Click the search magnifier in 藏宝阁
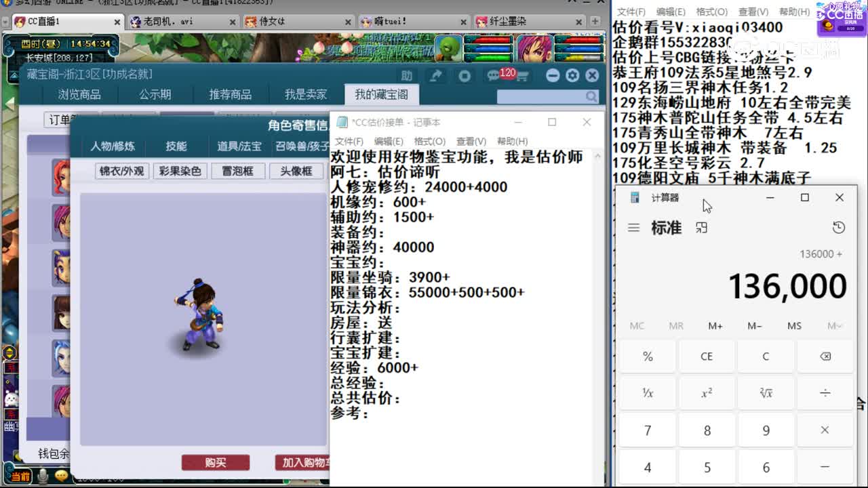The image size is (868, 488). pos(592,97)
